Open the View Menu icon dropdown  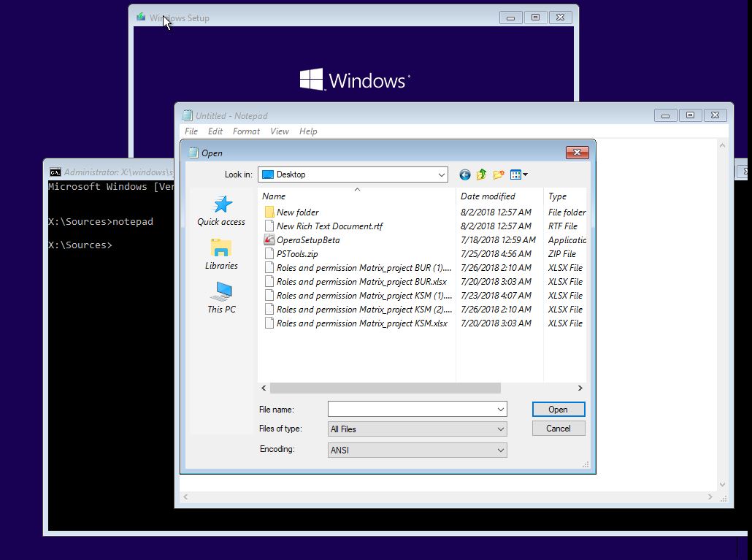[519, 174]
